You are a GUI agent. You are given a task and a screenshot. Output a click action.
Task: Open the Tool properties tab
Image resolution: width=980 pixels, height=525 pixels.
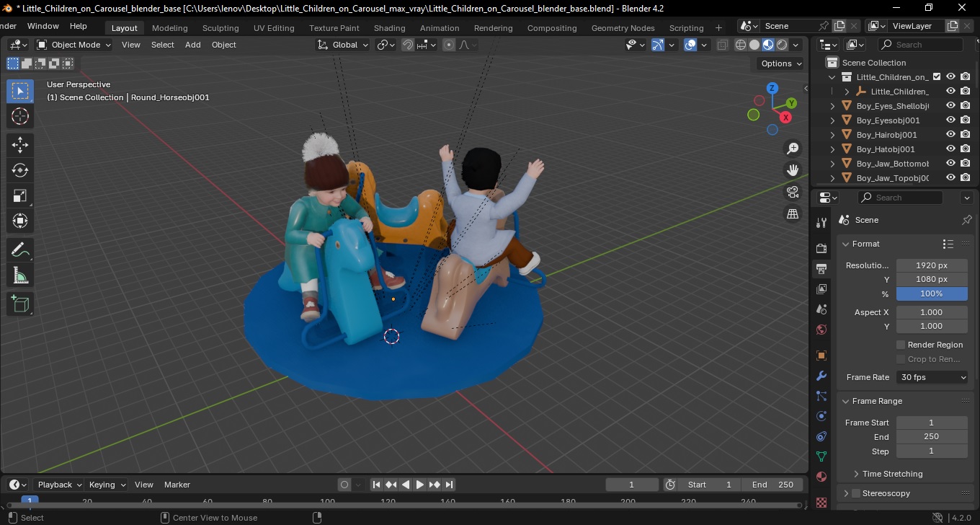pos(821,223)
